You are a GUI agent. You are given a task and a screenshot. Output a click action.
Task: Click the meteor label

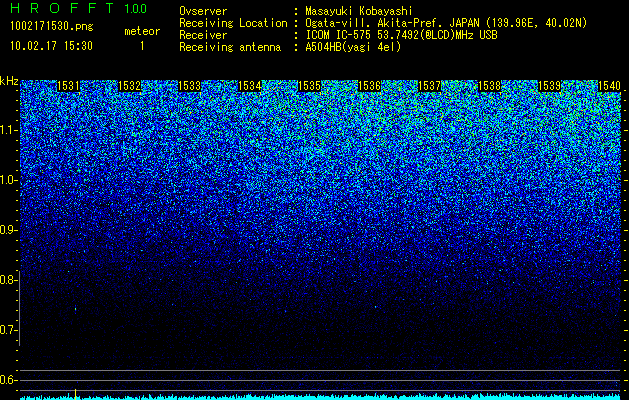(142, 31)
